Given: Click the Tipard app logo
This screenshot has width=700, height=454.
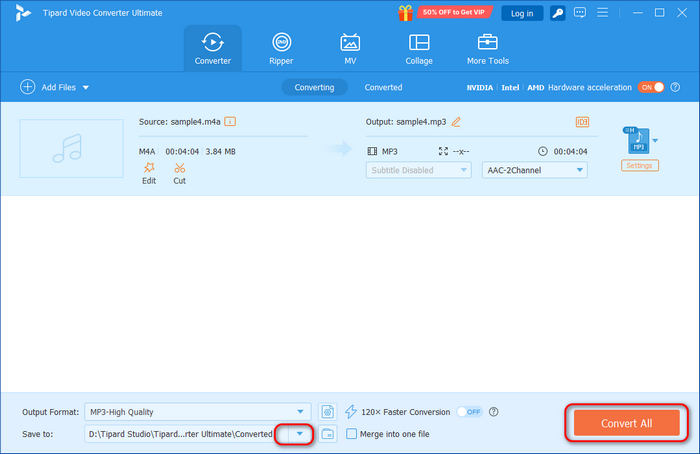Looking at the screenshot, I should tap(22, 13).
